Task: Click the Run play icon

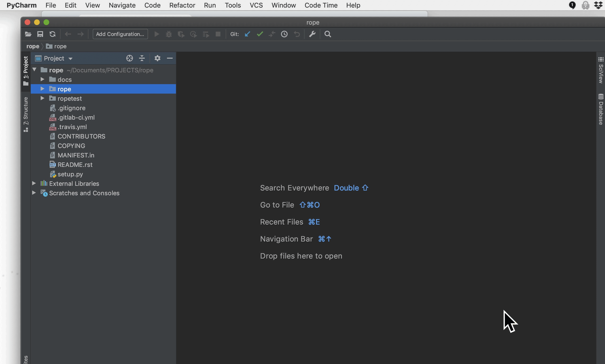Action: coord(157,34)
